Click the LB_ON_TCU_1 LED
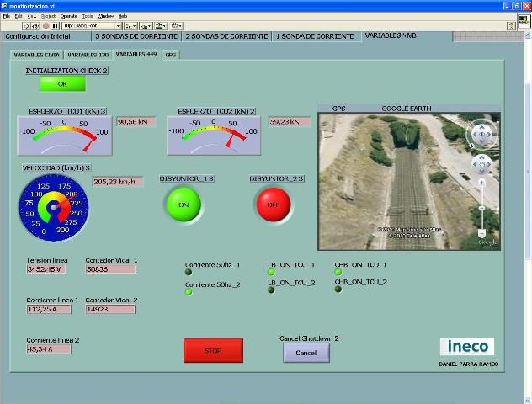The image size is (532, 404). [x=271, y=272]
